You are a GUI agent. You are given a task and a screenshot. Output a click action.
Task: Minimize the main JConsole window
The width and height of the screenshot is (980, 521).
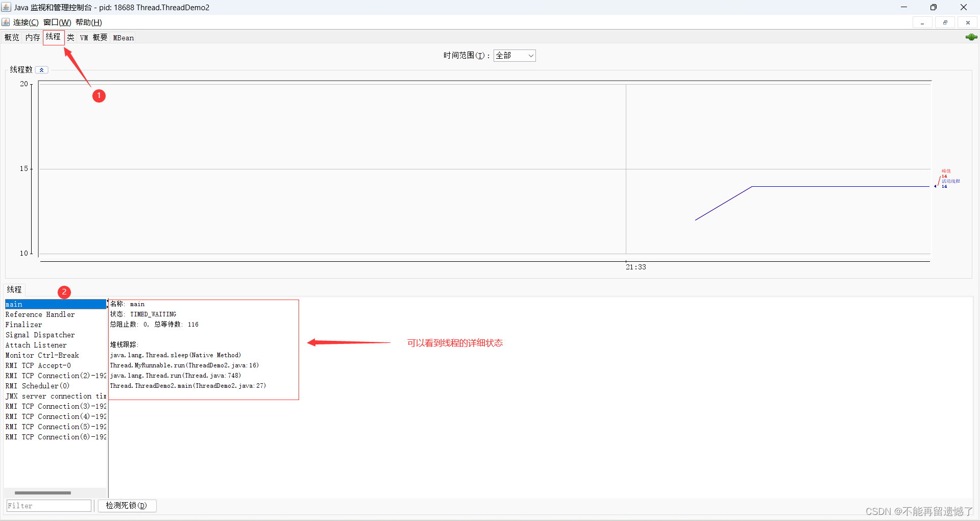[904, 7]
